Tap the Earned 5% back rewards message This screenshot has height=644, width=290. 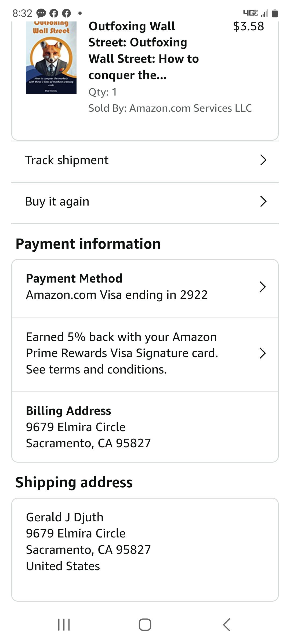[x=122, y=353]
